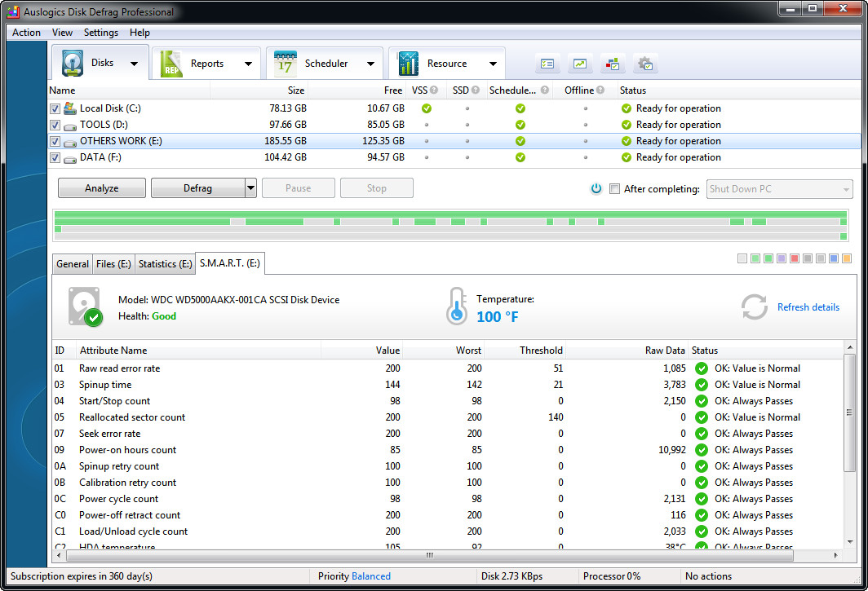Click the Defrag button
The image size is (868, 591).
click(x=198, y=188)
